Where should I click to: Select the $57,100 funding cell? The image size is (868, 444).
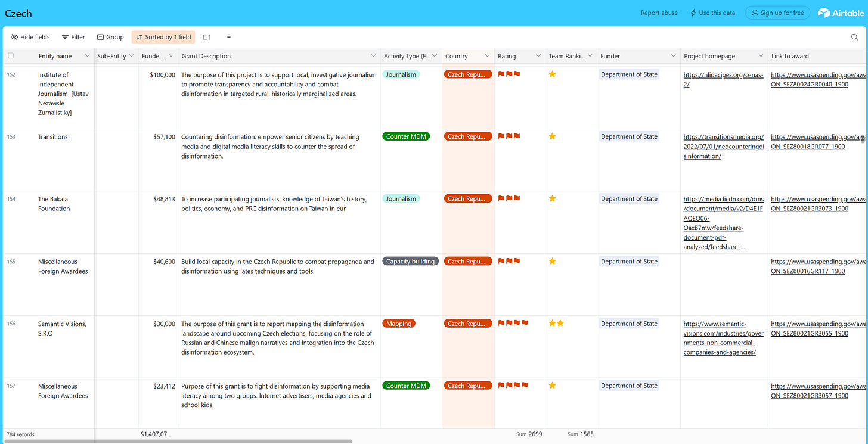click(158, 160)
